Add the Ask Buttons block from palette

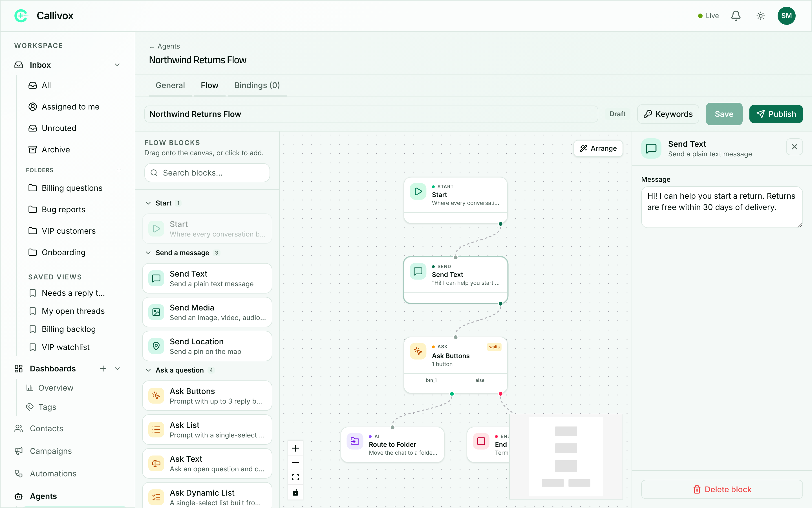[x=207, y=396]
